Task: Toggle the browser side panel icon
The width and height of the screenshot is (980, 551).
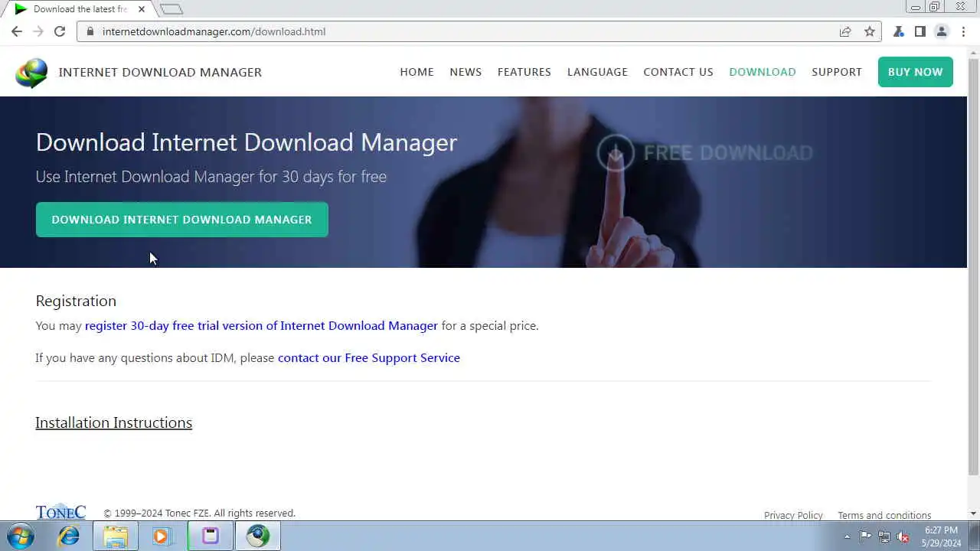Action: (x=920, y=31)
